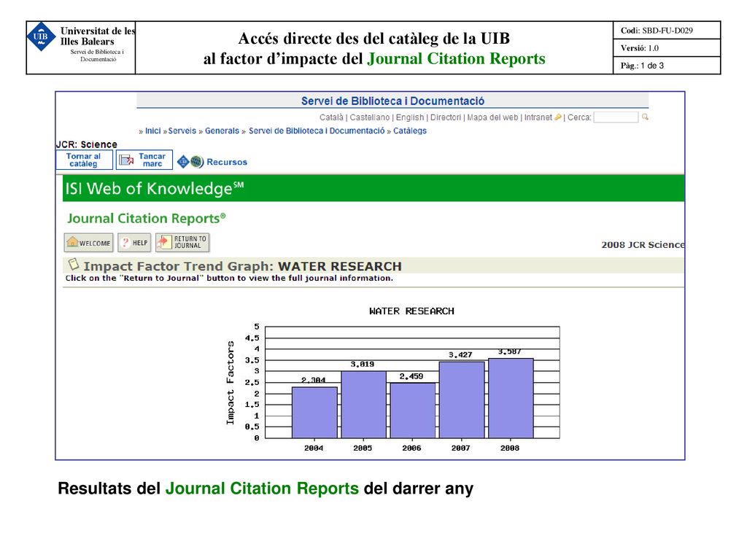Switch language to Castellano
The width and height of the screenshot is (747, 560).
tap(370, 117)
